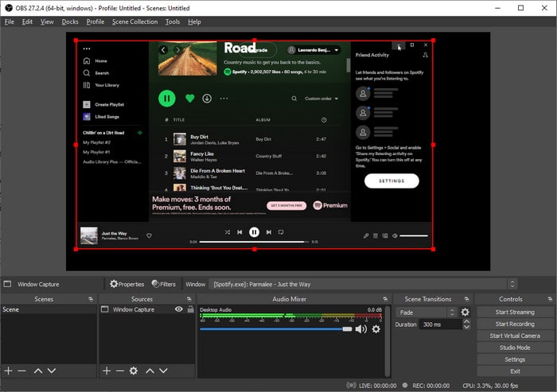Adjust the Desktop Audio volume slider
Image resolution: width=557 pixels, height=392 pixels.
click(275, 329)
